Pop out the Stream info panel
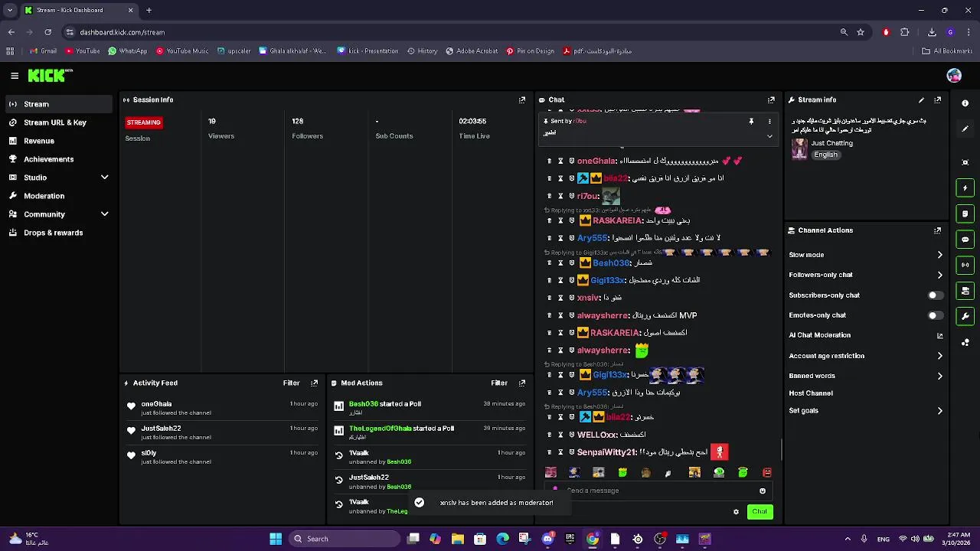This screenshot has height=551, width=980. [x=937, y=100]
